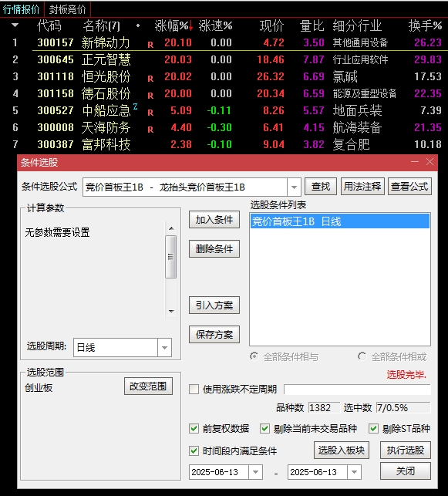Sort by the 量比 column header
448x496 pixels.
(312, 25)
